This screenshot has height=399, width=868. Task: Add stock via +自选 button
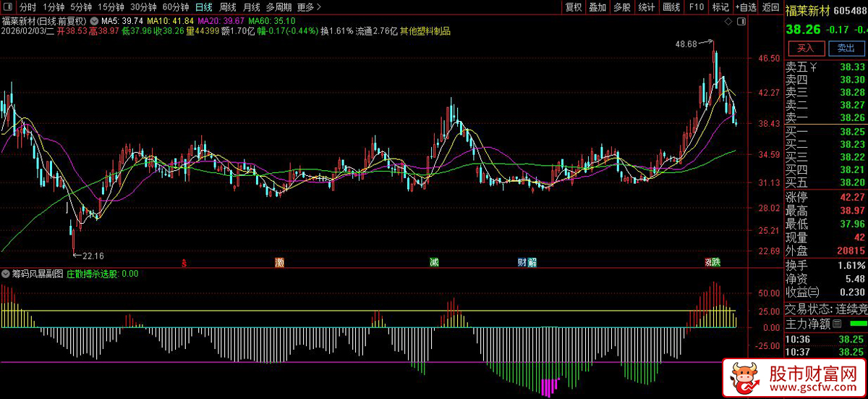[745, 7]
